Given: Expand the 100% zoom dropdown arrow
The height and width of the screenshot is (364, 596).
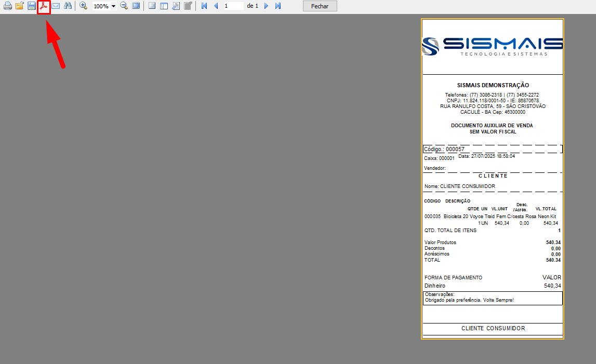Looking at the screenshot, I should (x=113, y=6).
